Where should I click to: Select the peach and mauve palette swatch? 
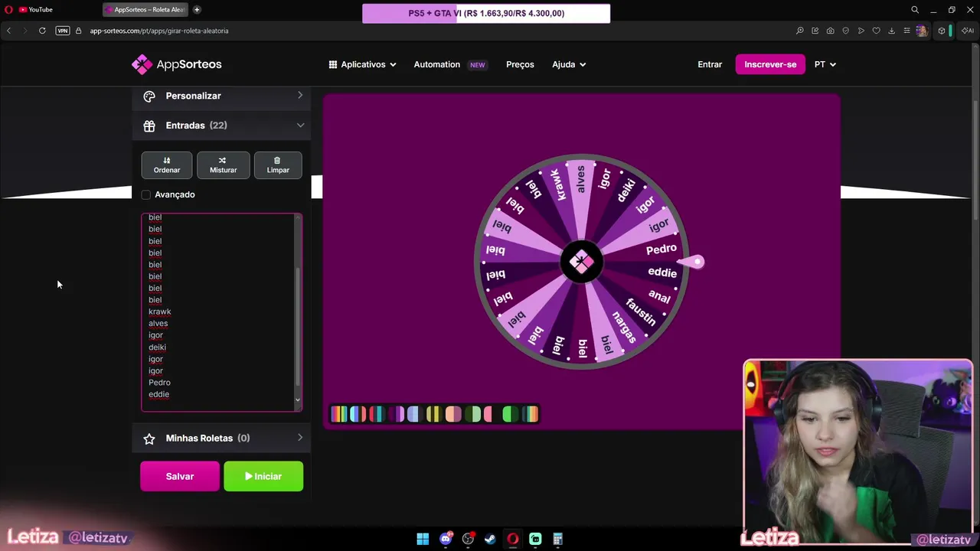454,414
